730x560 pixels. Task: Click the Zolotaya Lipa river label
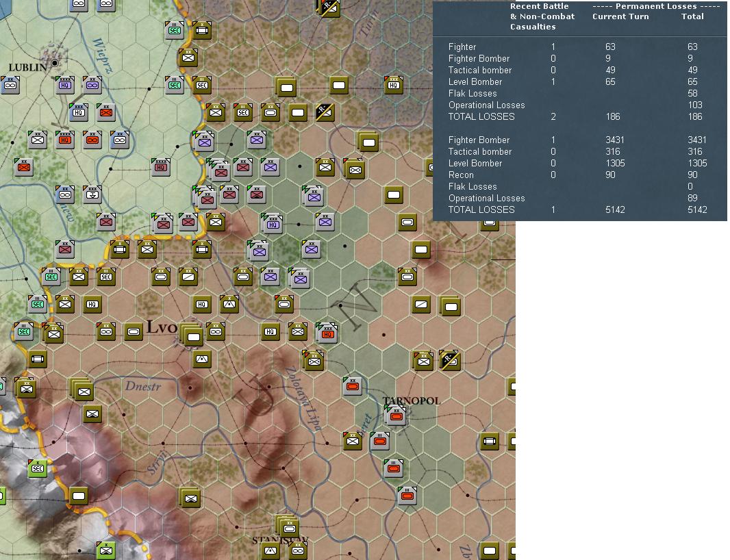[x=303, y=398]
